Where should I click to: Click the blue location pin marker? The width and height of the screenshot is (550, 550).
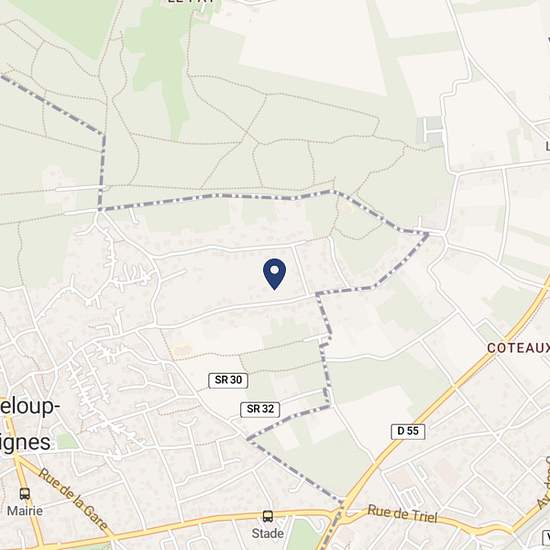274,274
